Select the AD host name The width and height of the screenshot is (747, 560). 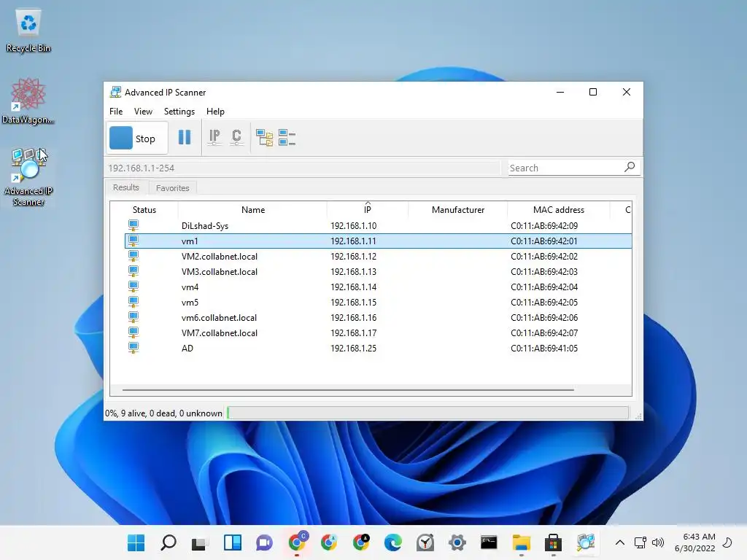(187, 348)
